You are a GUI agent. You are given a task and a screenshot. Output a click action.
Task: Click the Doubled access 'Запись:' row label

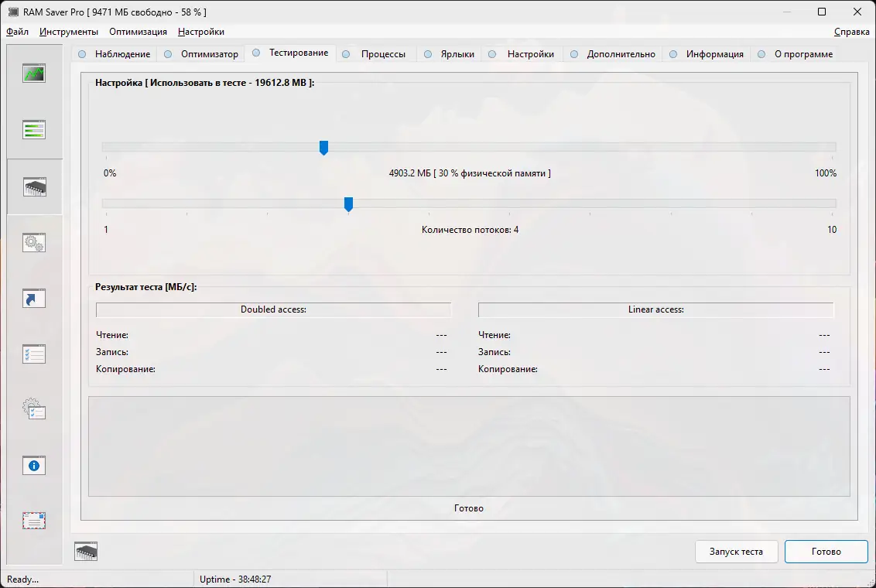coord(112,352)
